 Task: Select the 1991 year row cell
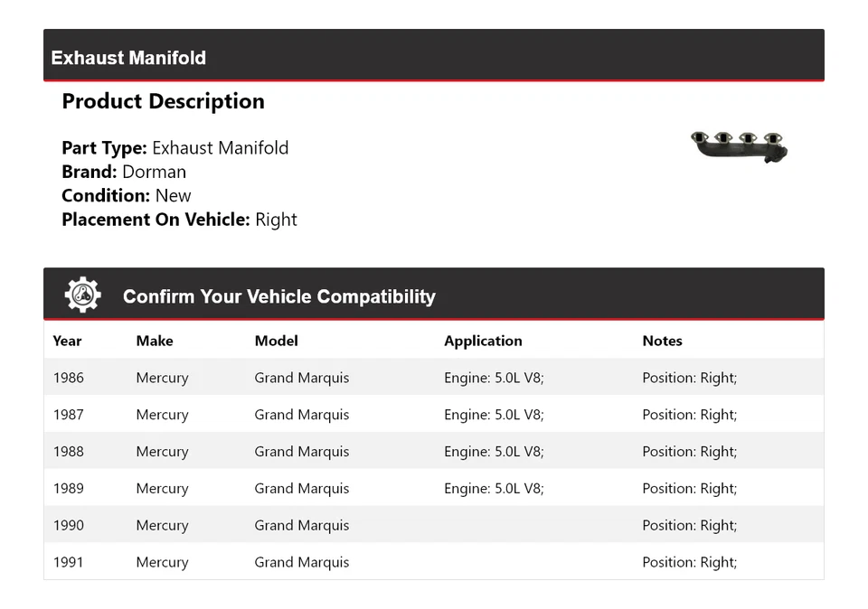[69, 562]
